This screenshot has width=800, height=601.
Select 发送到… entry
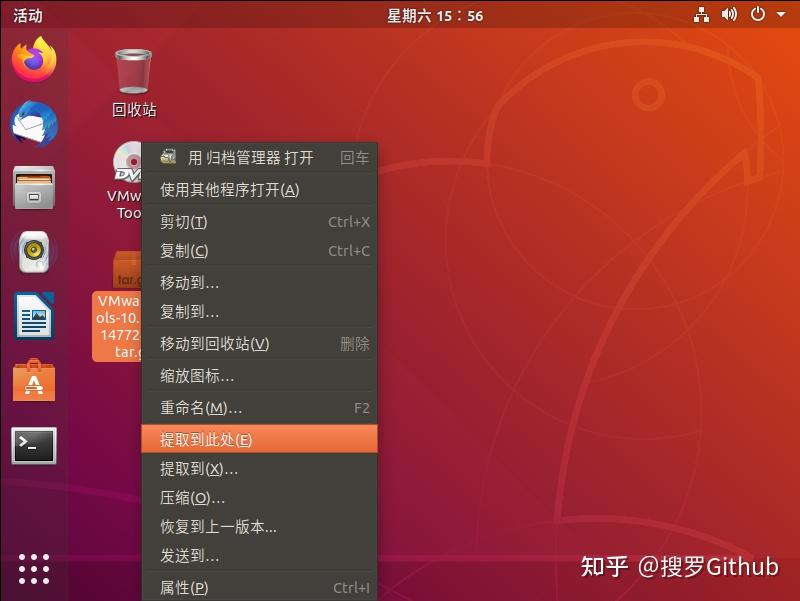(260, 556)
